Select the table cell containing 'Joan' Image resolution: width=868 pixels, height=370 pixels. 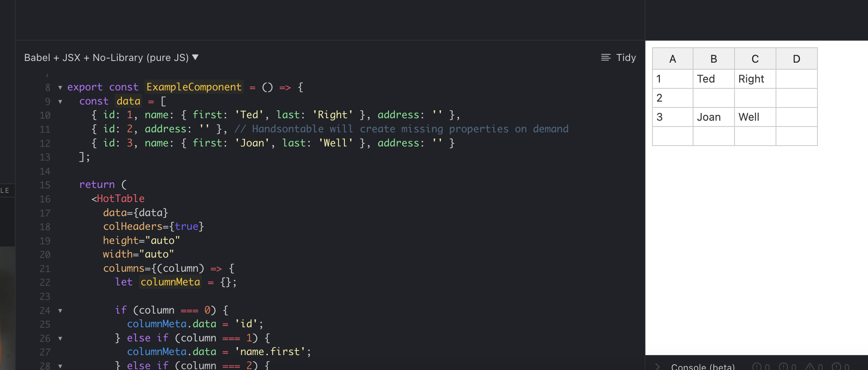pyautogui.click(x=714, y=117)
